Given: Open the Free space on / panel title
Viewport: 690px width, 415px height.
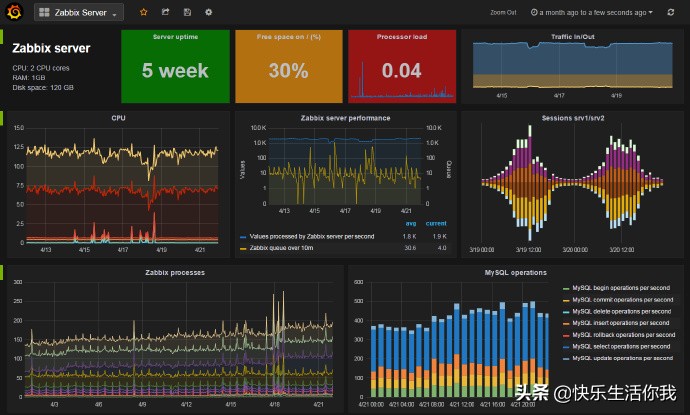Looking at the screenshot, I should pyautogui.click(x=289, y=37).
